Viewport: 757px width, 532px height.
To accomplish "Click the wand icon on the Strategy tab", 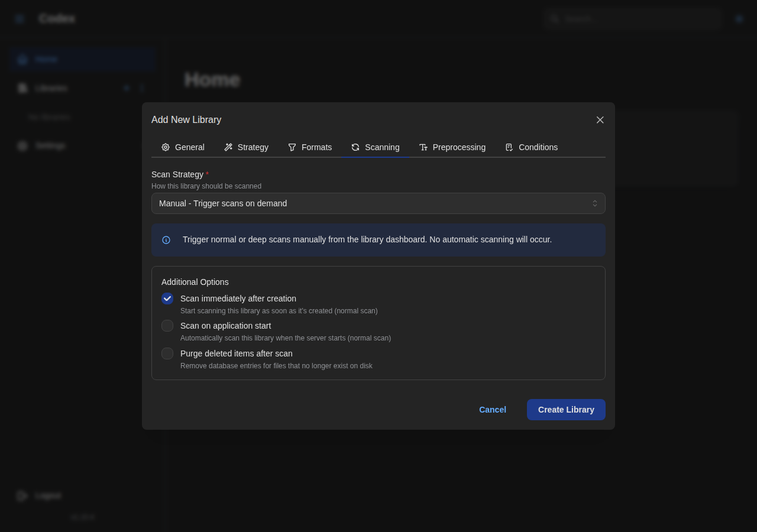I will pos(229,147).
